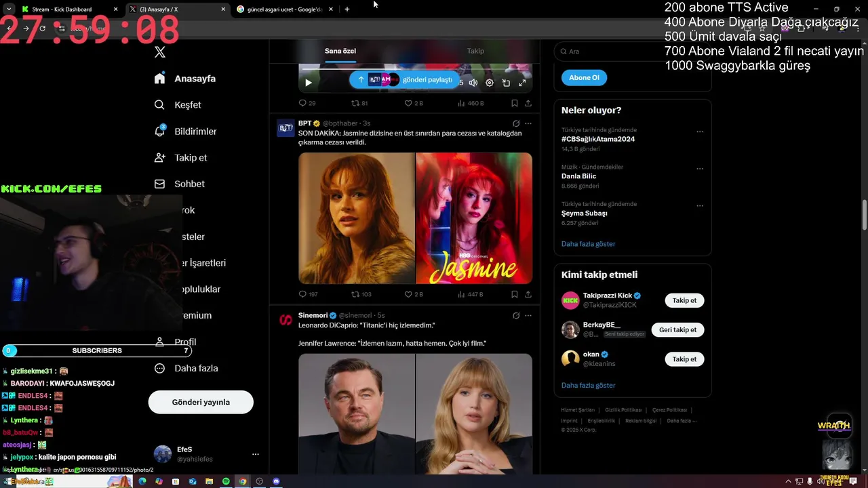
Task: Open Discord from the taskbar
Action: 276,481
